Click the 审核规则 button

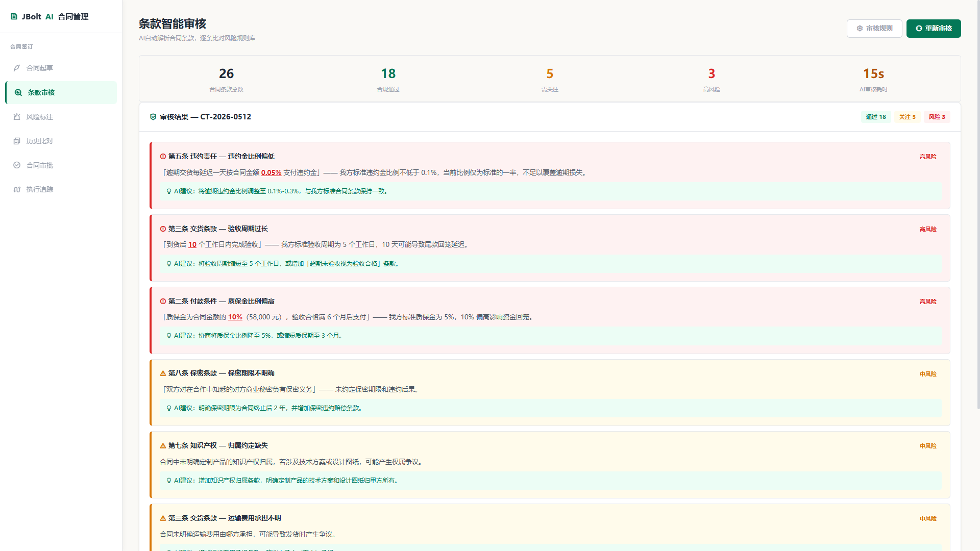click(874, 29)
